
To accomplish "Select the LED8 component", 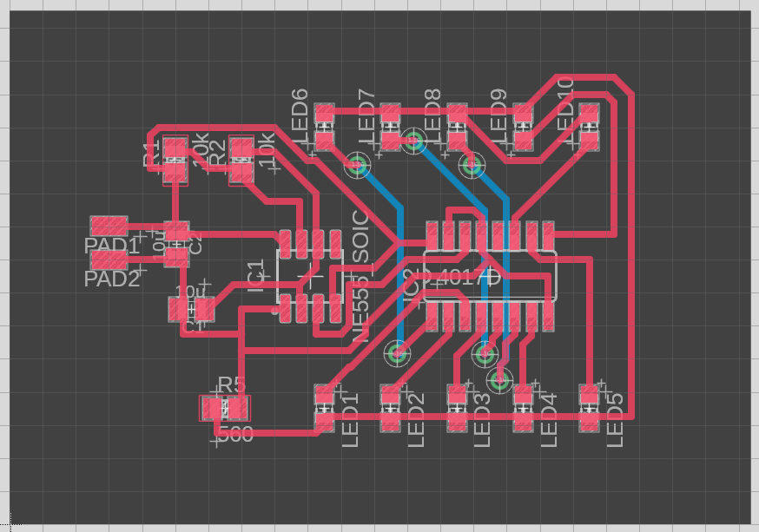I will click(457, 126).
